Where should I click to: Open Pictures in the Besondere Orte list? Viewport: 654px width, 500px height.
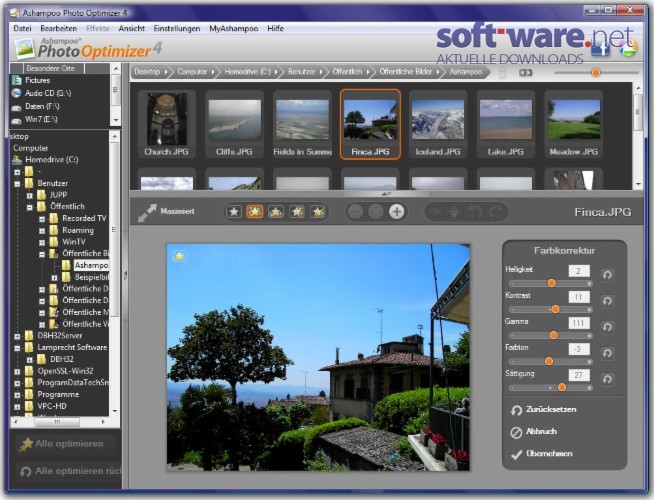(x=37, y=80)
